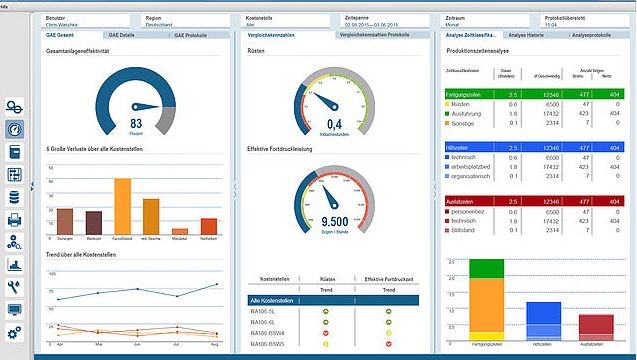637x360 pixels.
Task: Open the Zeitspanne date range field
Action: (x=385, y=22)
